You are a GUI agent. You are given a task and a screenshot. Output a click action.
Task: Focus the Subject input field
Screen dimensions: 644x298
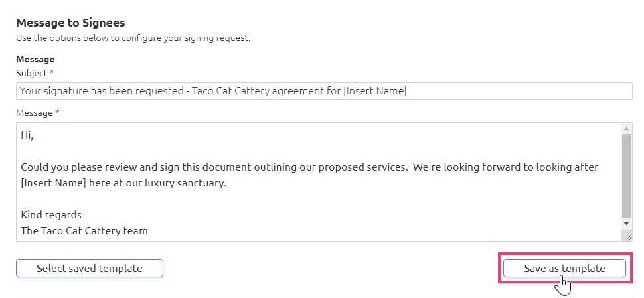pos(324,91)
